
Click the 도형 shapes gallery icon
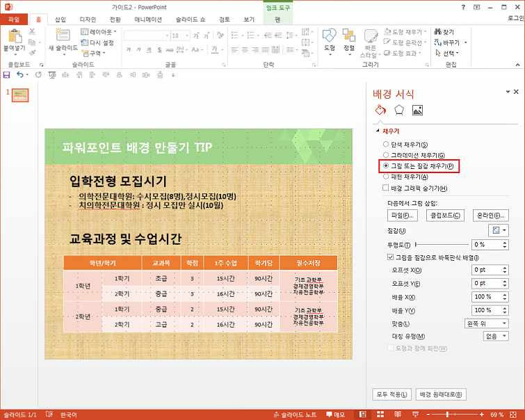click(x=329, y=35)
